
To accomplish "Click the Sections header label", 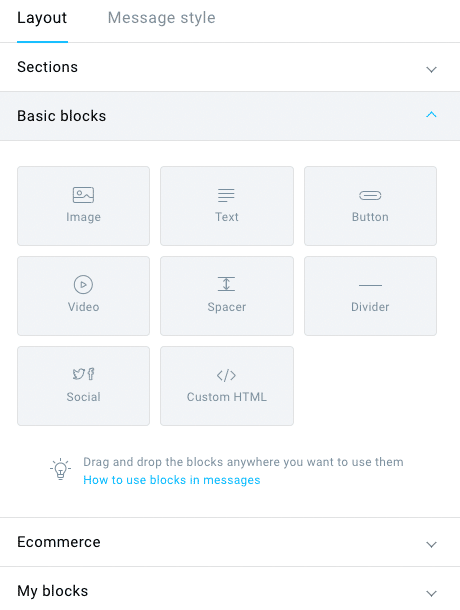I will coord(47,67).
